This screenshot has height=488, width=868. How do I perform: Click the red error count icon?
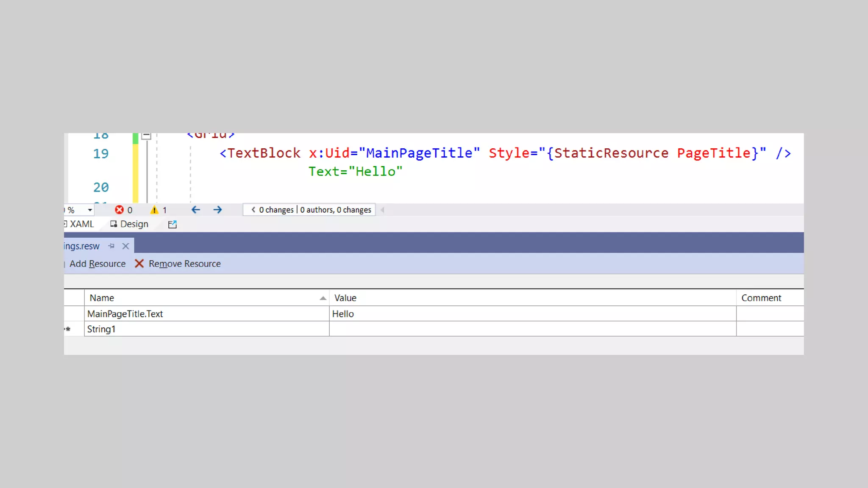tap(120, 210)
